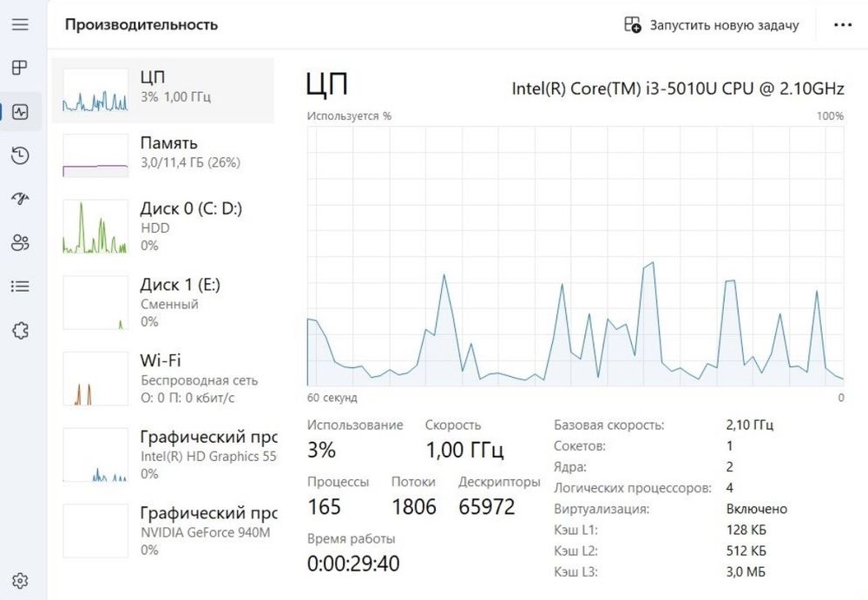Select the Performance page icon
Viewport: 868px width, 600px height.
click(x=20, y=112)
